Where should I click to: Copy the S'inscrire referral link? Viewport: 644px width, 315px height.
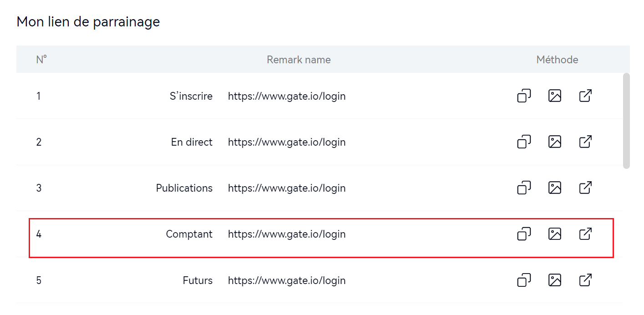(x=524, y=96)
